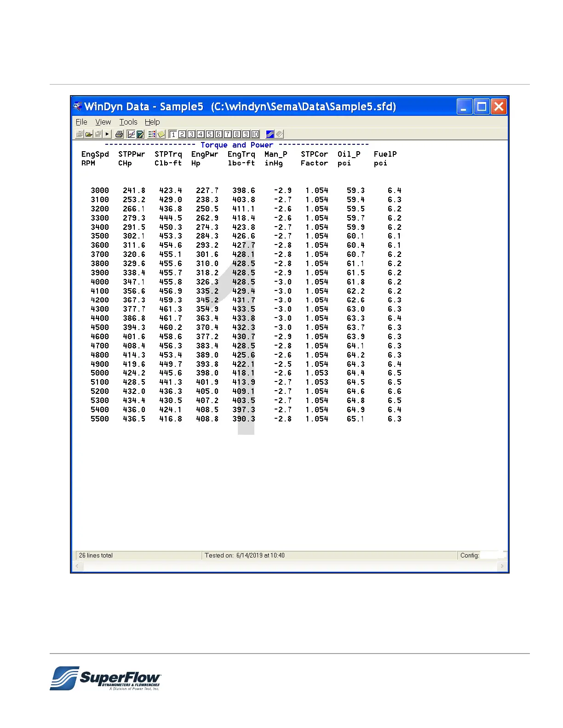This screenshot has width=563, height=728.
Task: Select data page 1 button
Action: tap(173, 134)
